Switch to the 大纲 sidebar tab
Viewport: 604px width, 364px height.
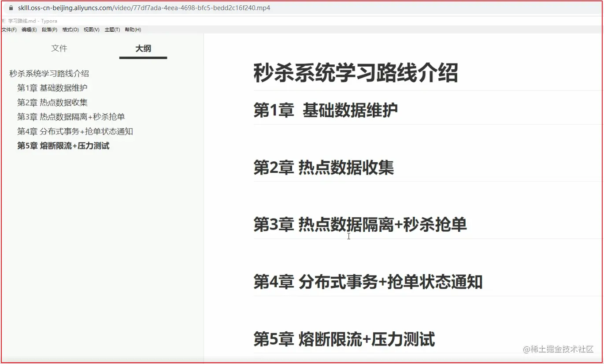coord(143,48)
